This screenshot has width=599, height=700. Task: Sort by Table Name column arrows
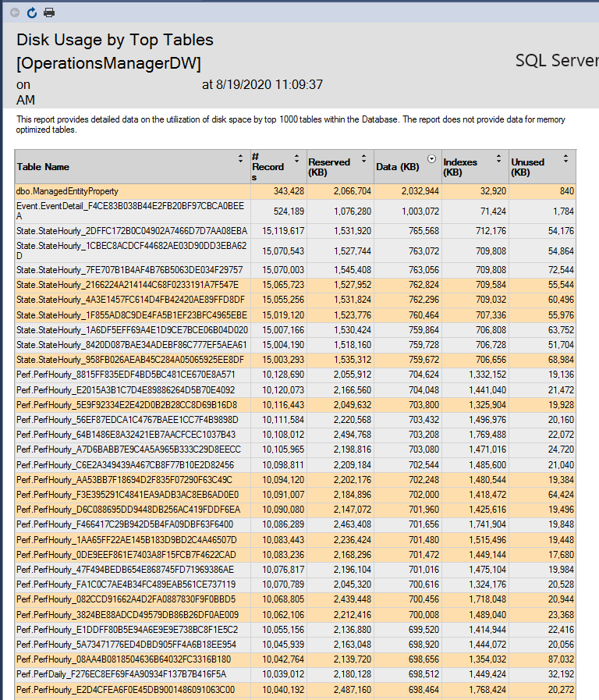240,158
